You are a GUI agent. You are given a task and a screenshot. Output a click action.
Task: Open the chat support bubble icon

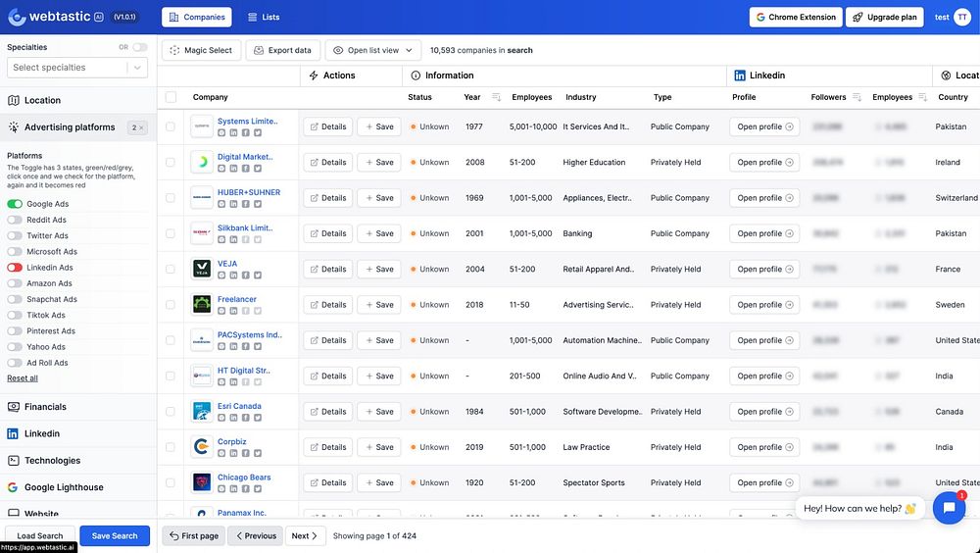coord(949,507)
